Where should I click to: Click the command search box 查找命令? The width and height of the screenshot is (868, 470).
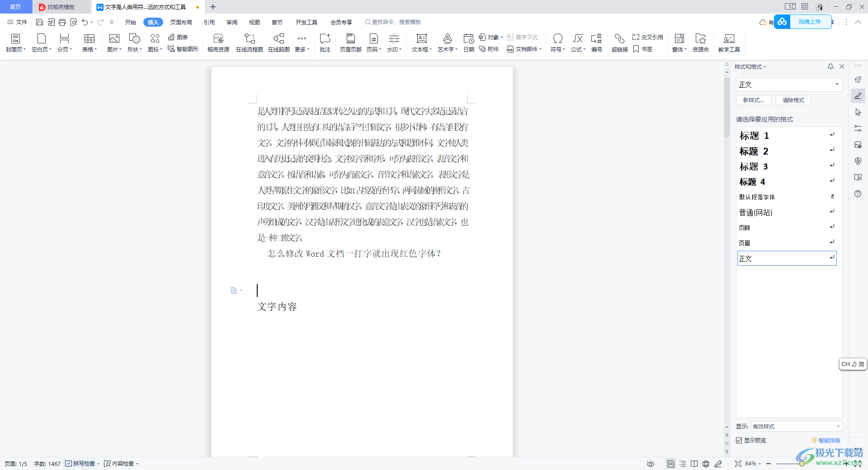tap(393, 22)
